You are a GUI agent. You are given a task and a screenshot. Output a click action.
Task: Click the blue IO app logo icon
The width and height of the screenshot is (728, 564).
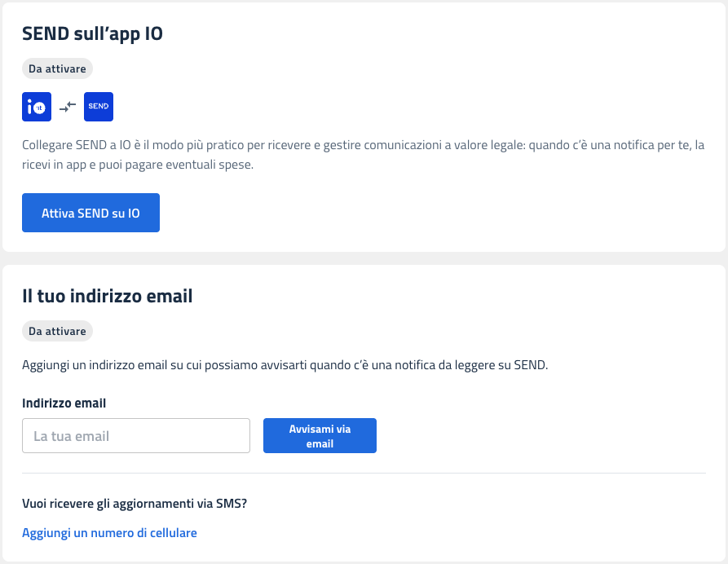pyautogui.click(x=37, y=107)
